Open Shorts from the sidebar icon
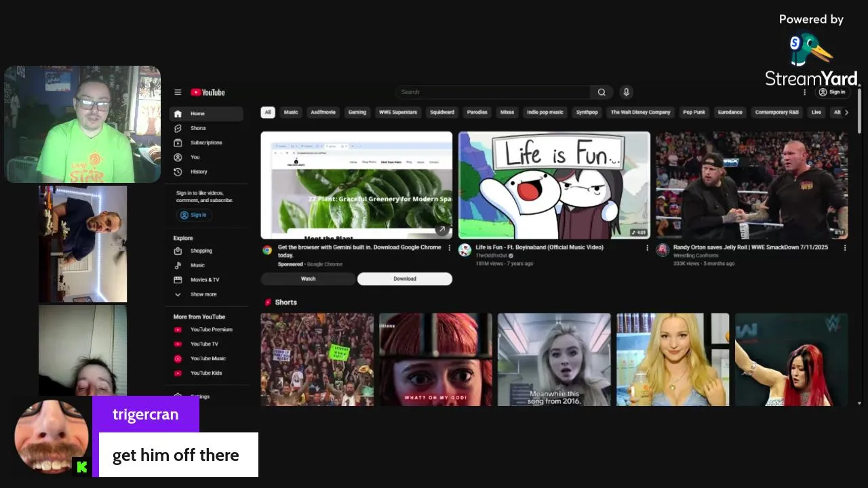The width and height of the screenshot is (868, 488). click(178, 128)
